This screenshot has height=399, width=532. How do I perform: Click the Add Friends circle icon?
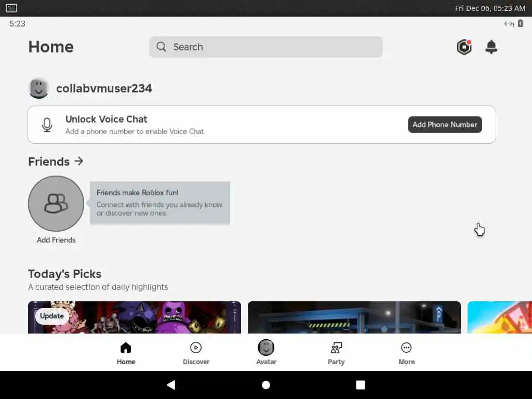tap(56, 203)
